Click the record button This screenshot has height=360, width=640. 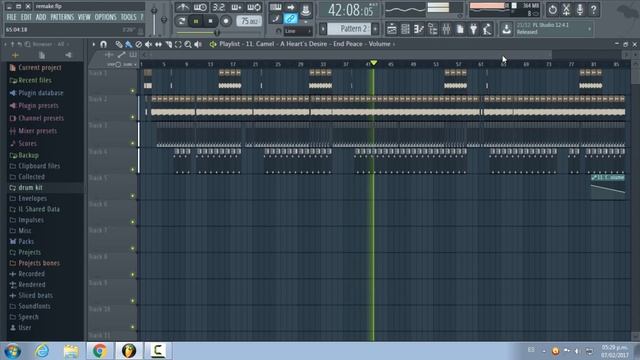tap(226, 21)
